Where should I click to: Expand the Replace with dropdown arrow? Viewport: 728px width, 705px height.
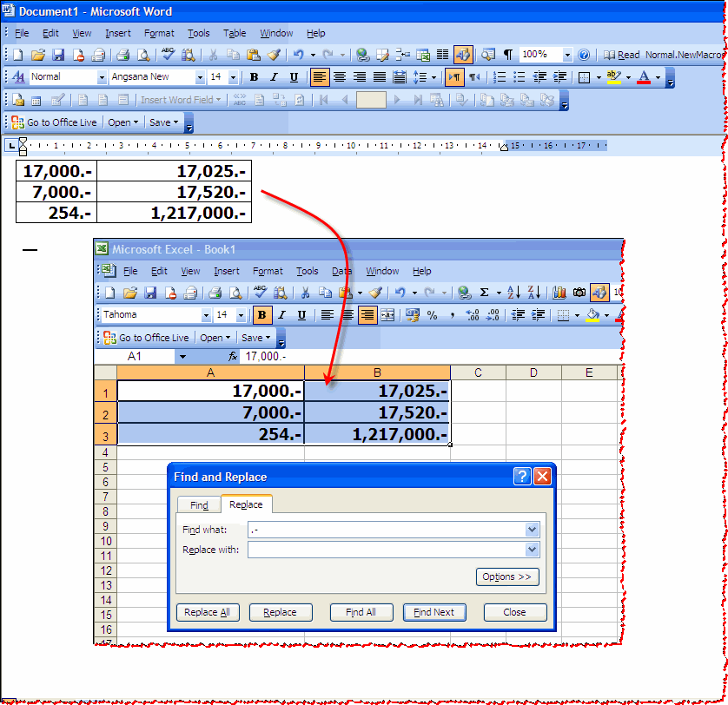[532, 550]
